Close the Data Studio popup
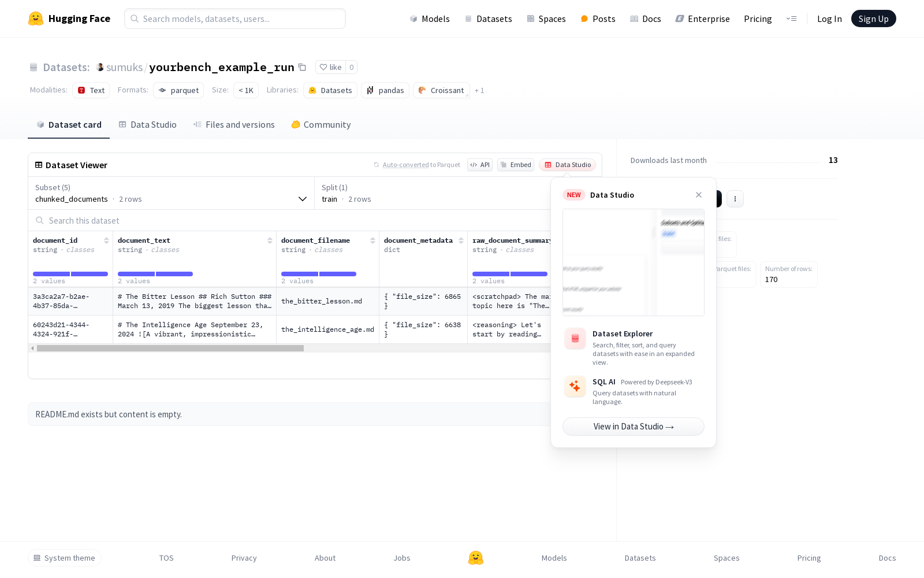The image size is (924, 578). [699, 195]
